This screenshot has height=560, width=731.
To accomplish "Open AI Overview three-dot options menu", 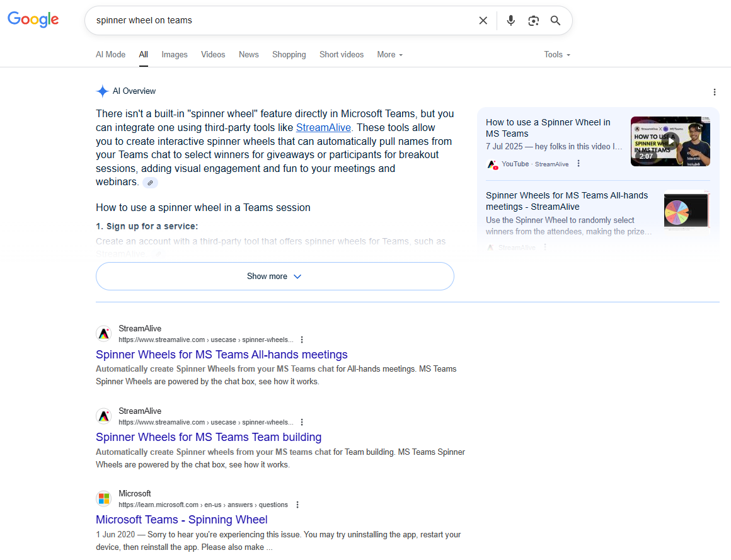I will click(714, 92).
